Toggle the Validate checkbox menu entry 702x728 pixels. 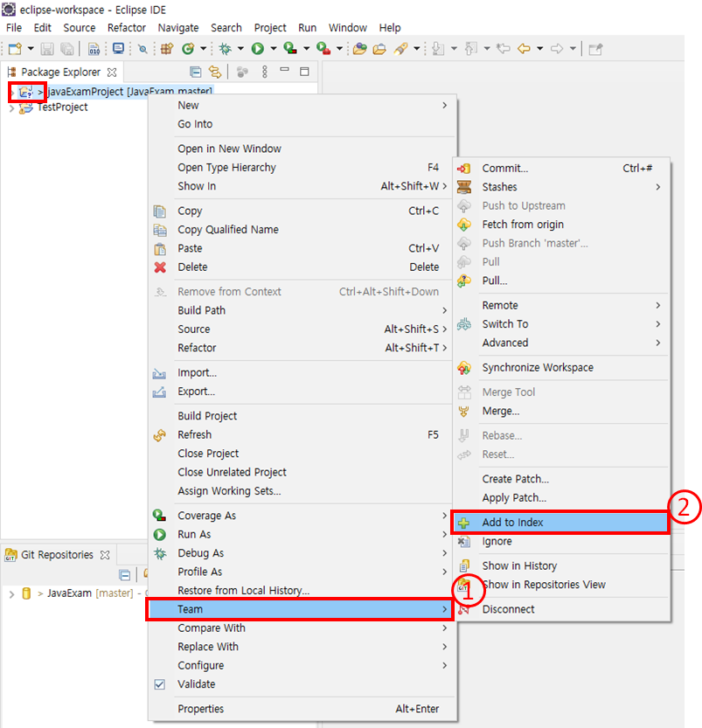(160, 684)
